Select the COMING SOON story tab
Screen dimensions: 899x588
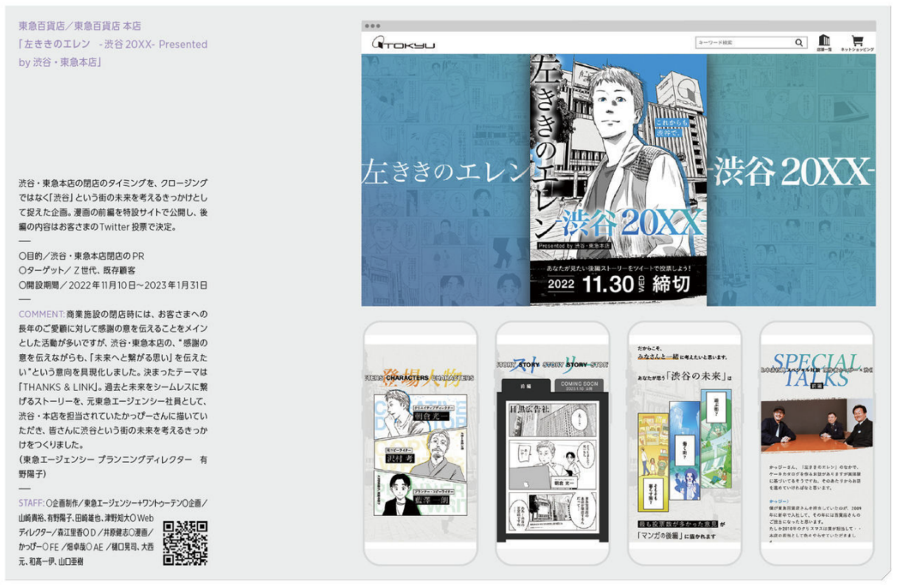[x=579, y=385]
